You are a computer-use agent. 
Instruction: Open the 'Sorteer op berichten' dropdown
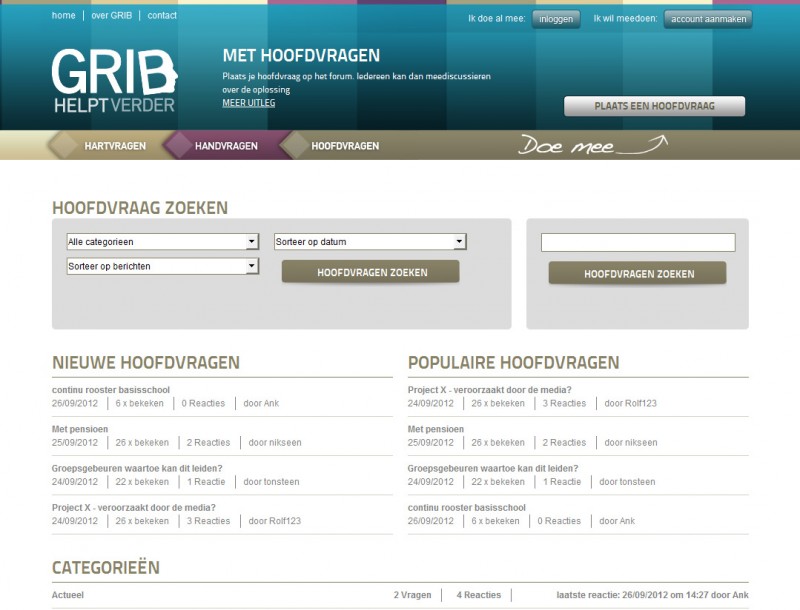162,266
